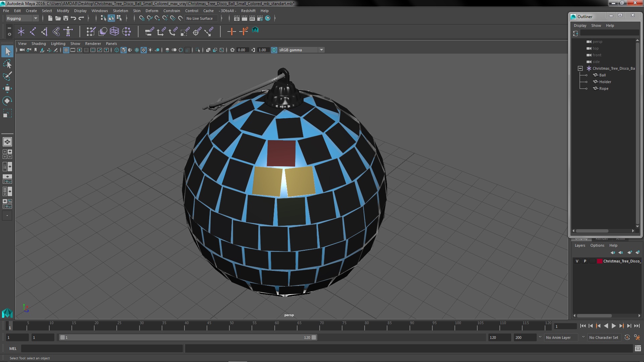Create a new scene with the New Scene icon

50,18
